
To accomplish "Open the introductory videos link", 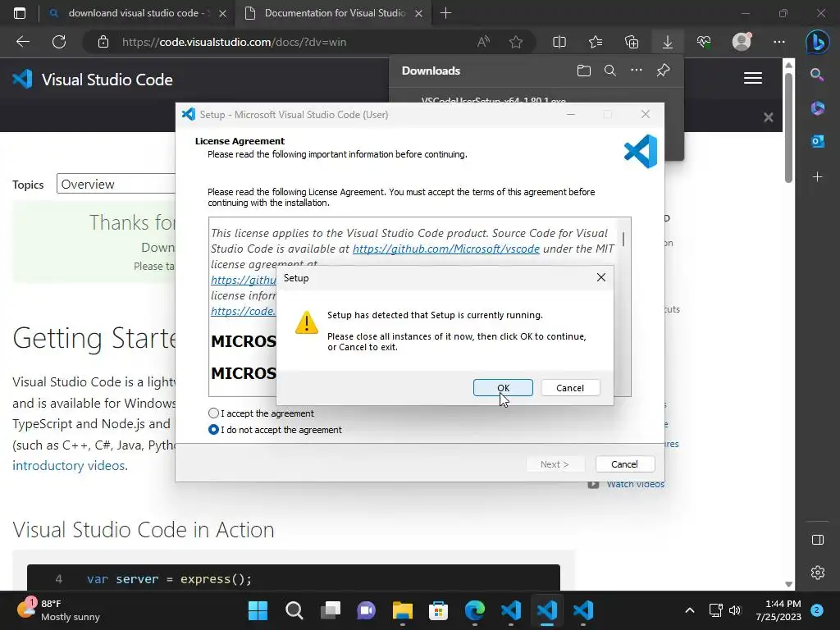I will 69,466.
